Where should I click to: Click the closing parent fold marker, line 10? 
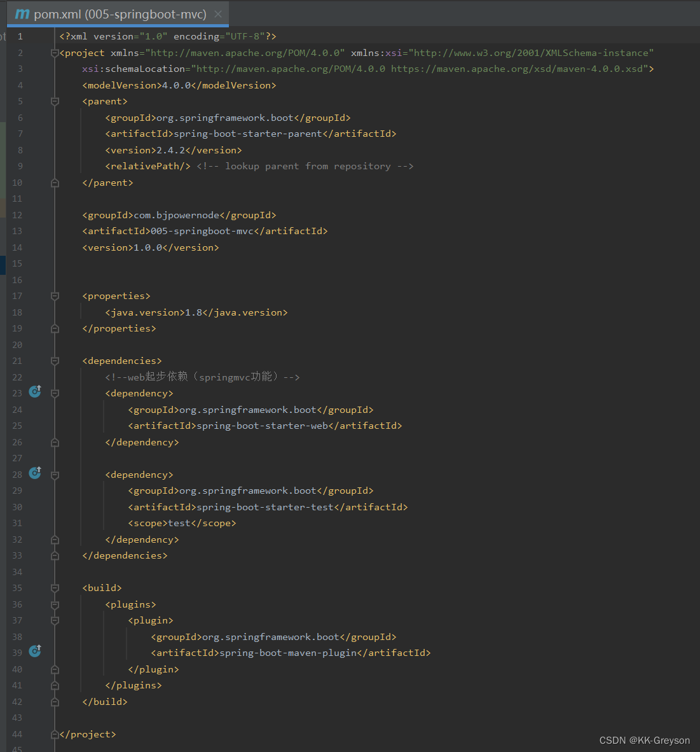pos(55,183)
